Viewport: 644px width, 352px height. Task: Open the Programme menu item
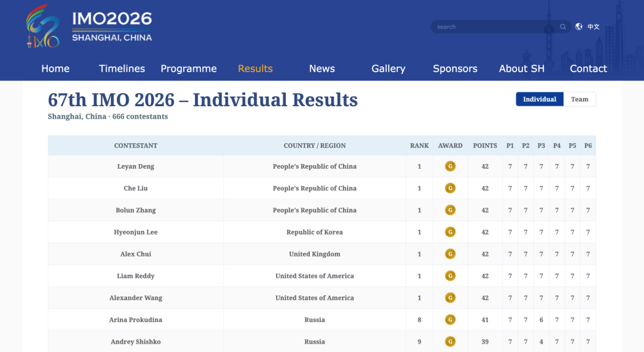(x=188, y=69)
